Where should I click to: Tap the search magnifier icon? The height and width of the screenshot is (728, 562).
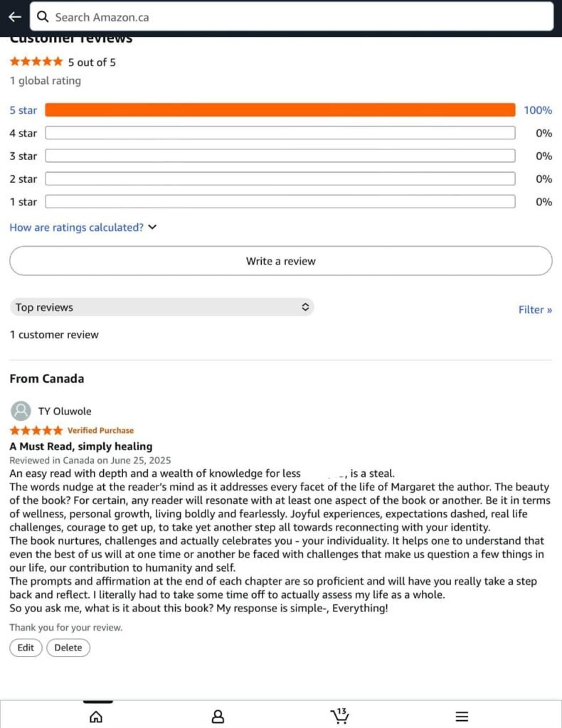coord(43,17)
